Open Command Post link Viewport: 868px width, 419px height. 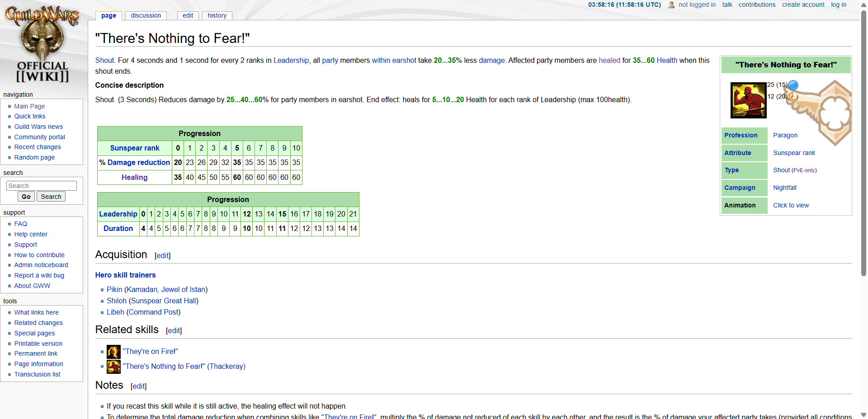[x=153, y=312]
